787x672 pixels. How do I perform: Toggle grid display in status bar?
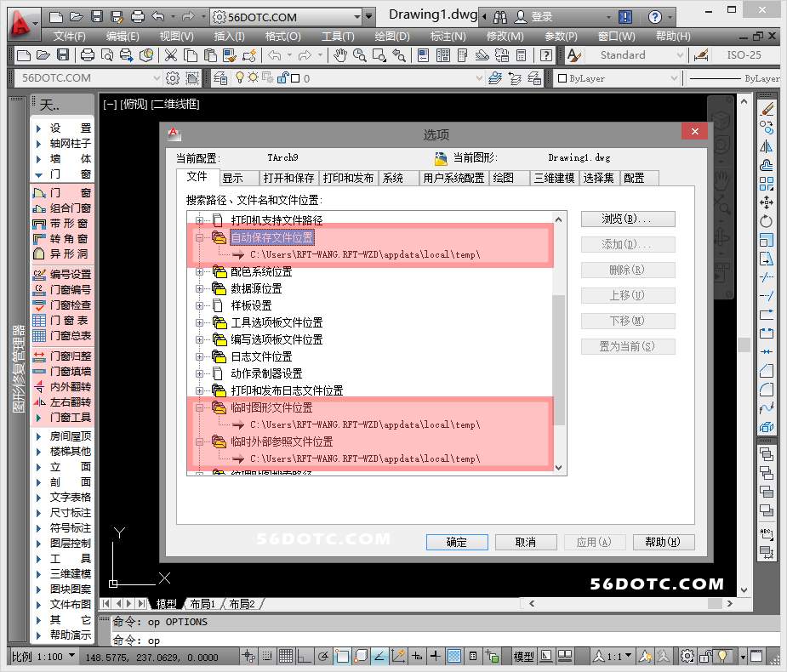[x=286, y=656]
